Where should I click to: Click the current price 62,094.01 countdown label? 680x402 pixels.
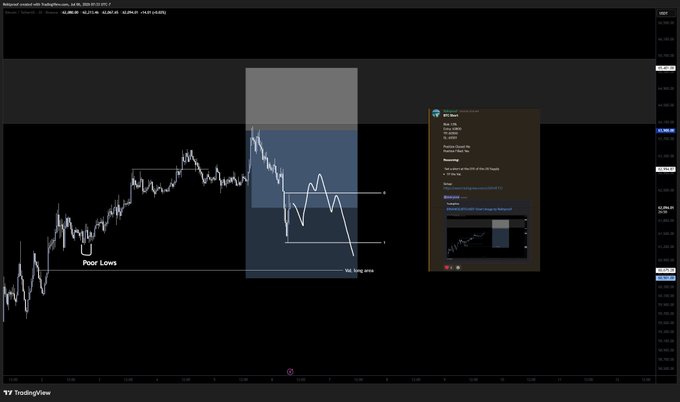[666, 209]
